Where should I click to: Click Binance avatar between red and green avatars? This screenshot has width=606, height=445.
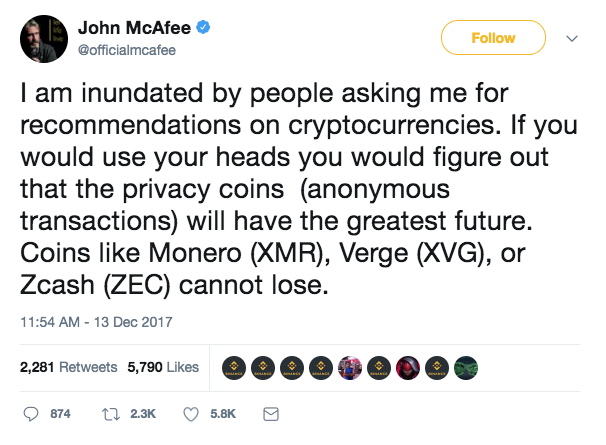(437, 368)
